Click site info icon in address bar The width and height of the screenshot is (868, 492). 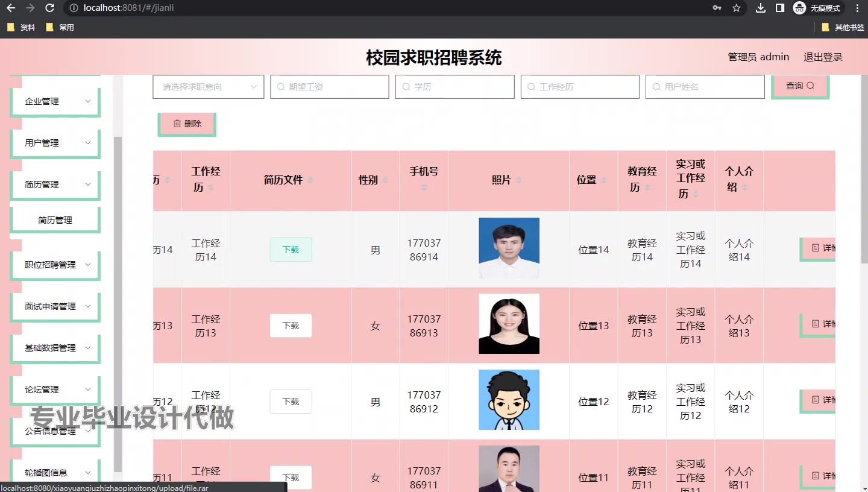[x=73, y=8]
